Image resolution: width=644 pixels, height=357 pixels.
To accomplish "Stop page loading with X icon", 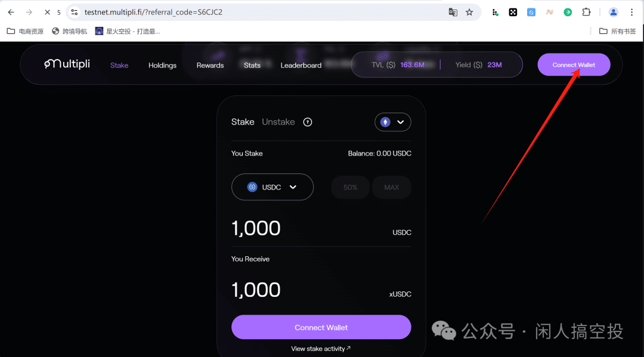I will [x=47, y=13].
